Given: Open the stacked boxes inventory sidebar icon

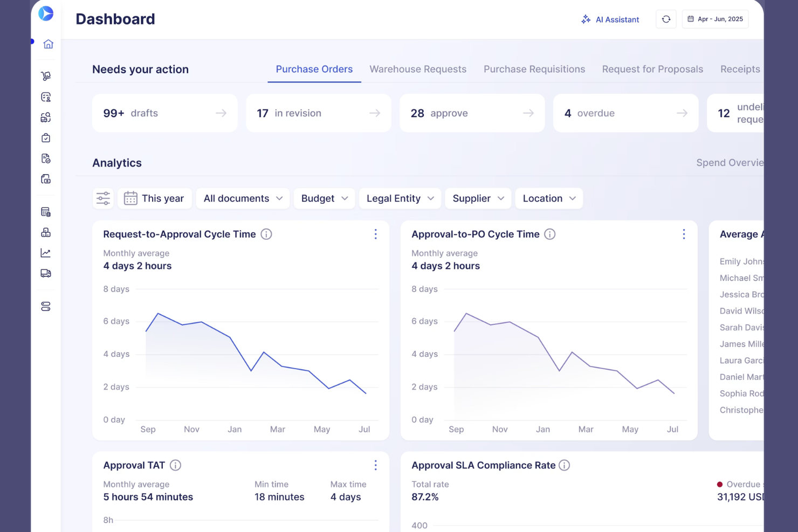Looking at the screenshot, I should pyautogui.click(x=46, y=232).
